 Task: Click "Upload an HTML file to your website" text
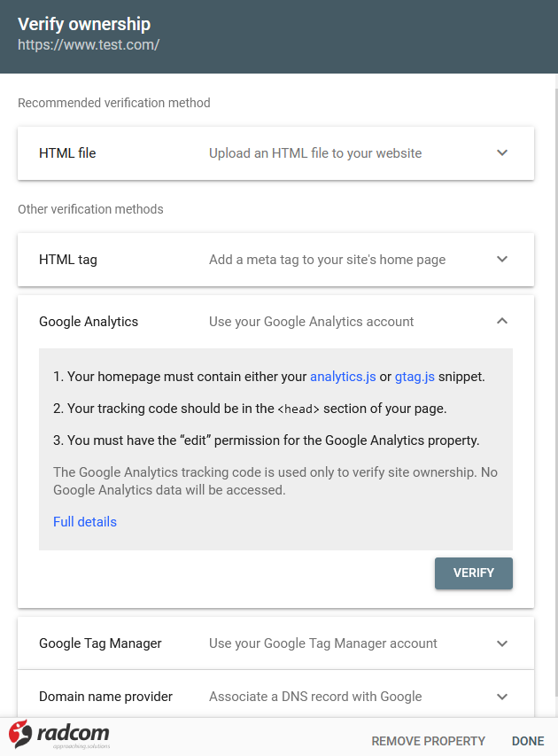coord(315,153)
